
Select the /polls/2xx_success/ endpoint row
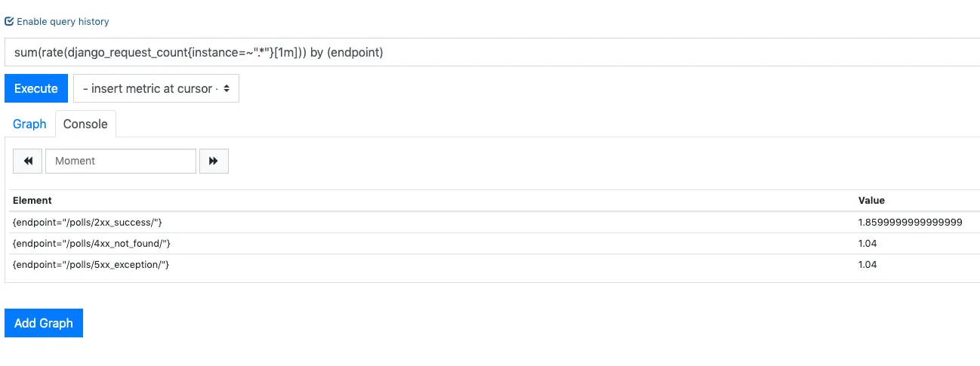[492, 222]
